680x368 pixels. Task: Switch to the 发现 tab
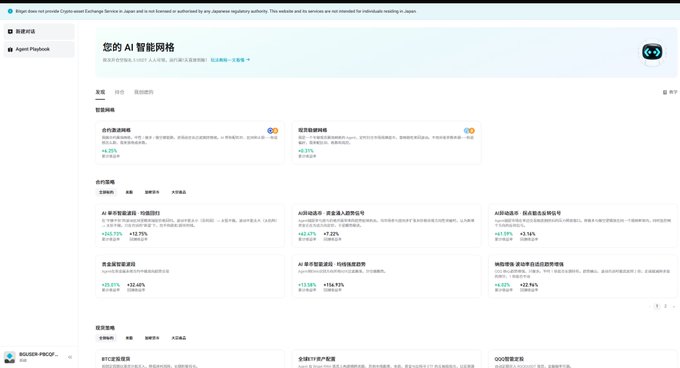tap(100, 92)
